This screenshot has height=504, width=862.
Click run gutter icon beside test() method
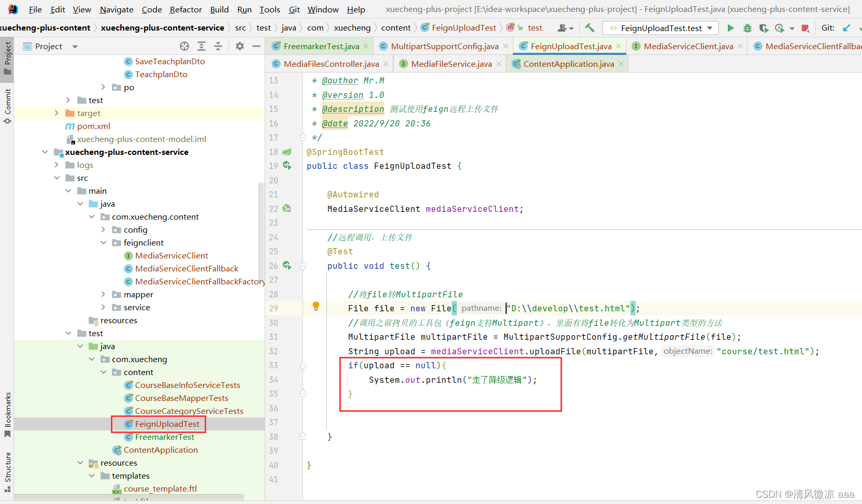tap(287, 266)
